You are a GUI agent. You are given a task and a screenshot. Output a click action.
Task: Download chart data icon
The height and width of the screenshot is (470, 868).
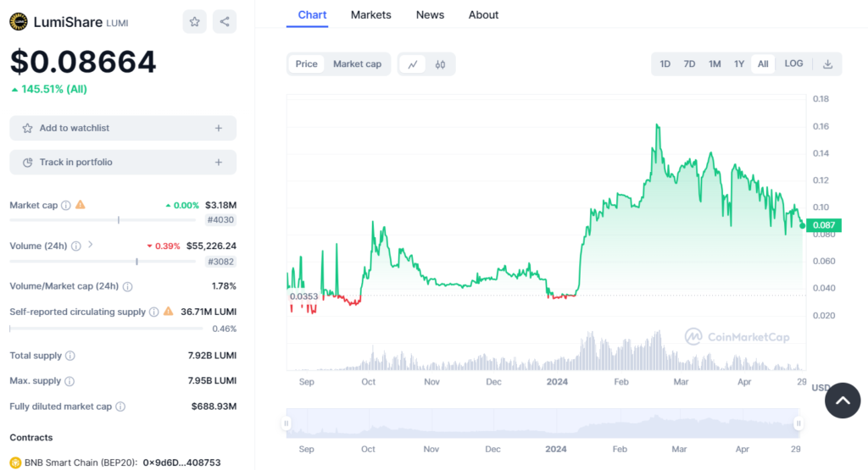point(827,64)
